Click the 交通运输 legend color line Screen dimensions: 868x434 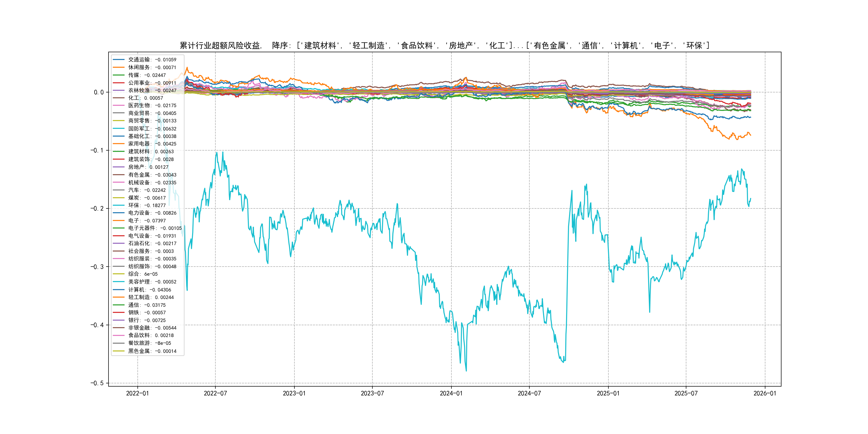(119, 60)
